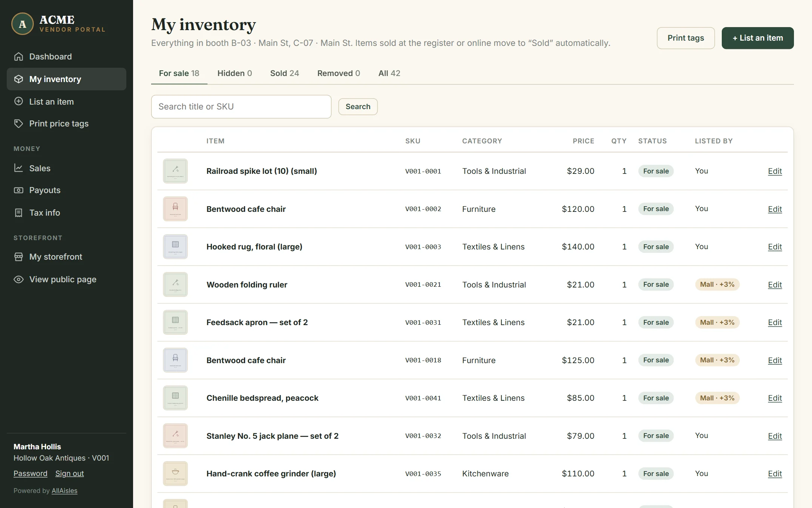
Task: Click For sale status on Hooked rug
Action: pos(656,246)
